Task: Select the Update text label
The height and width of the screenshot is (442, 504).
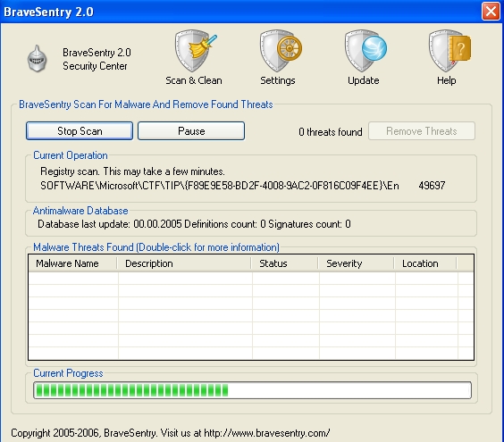Action: tap(363, 80)
